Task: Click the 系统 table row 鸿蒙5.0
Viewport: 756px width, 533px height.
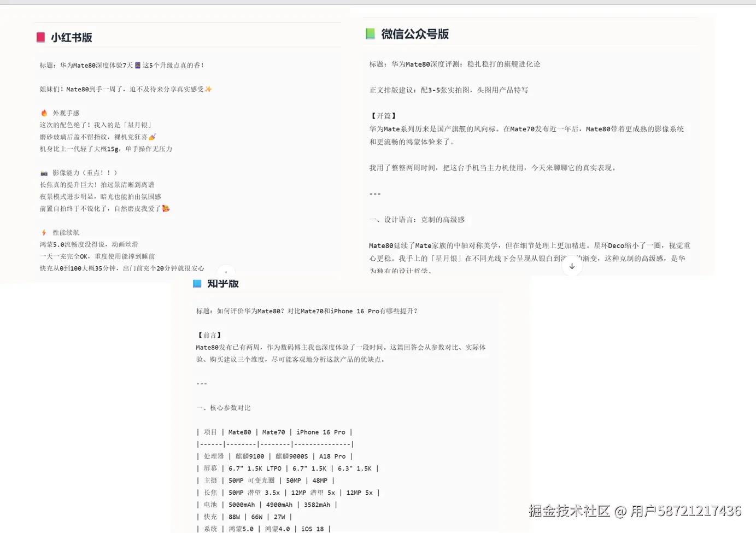Action: point(264,529)
